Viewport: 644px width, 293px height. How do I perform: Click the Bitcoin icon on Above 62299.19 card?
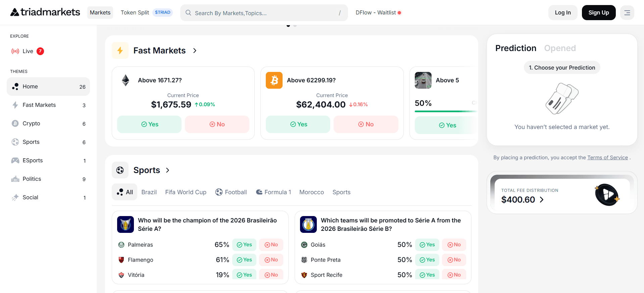[x=274, y=80]
